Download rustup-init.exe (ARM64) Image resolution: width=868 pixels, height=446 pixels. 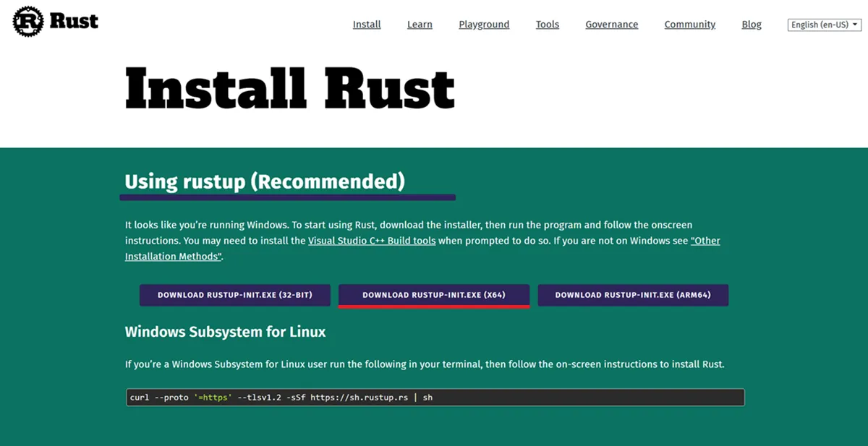pyautogui.click(x=633, y=295)
